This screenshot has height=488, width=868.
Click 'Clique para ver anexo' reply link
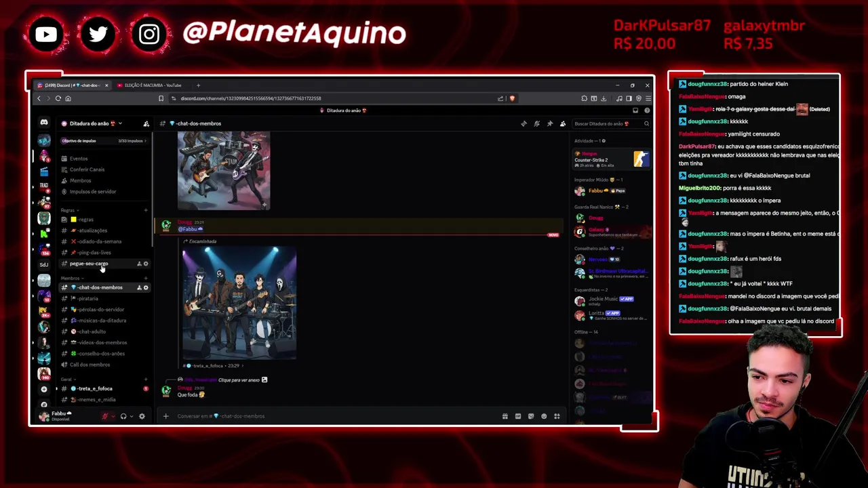tap(239, 380)
